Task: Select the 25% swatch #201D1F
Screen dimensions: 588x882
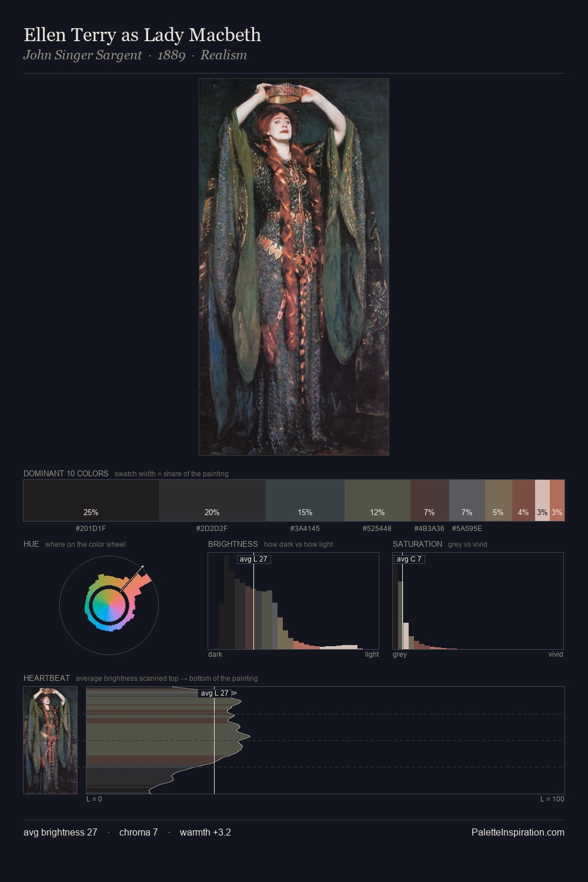Action: point(91,500)
